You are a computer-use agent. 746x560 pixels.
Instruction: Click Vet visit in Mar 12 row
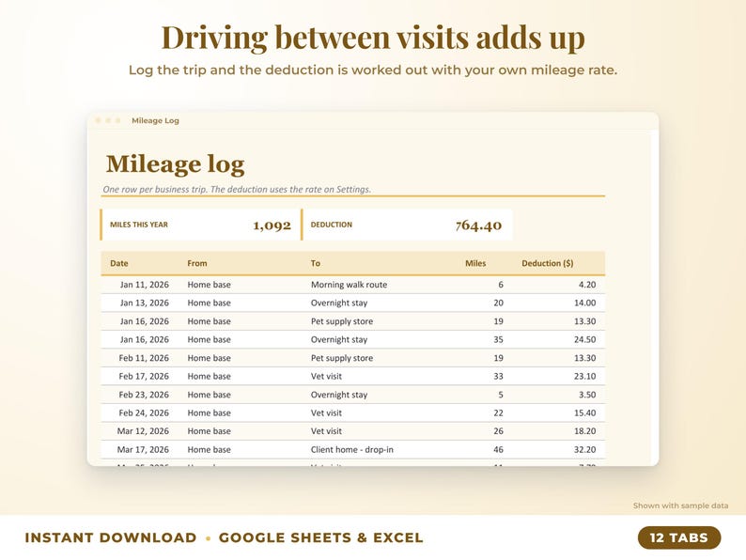click(326, 431)
